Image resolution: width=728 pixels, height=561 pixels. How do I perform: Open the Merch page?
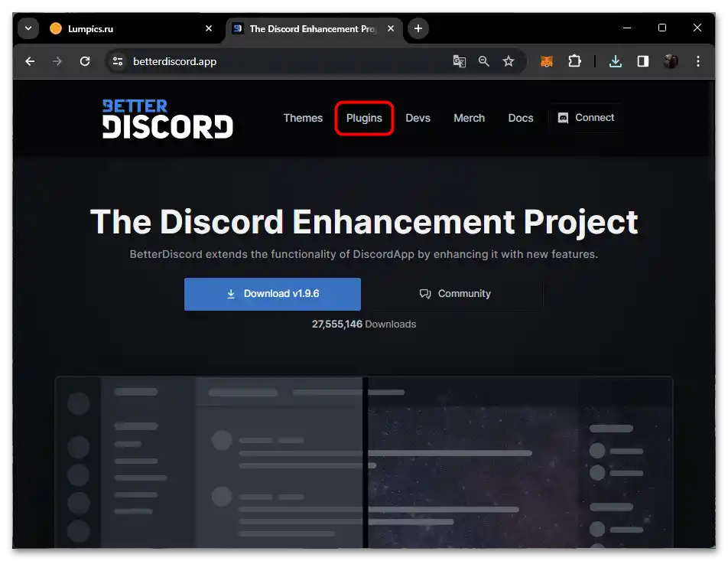469,118
